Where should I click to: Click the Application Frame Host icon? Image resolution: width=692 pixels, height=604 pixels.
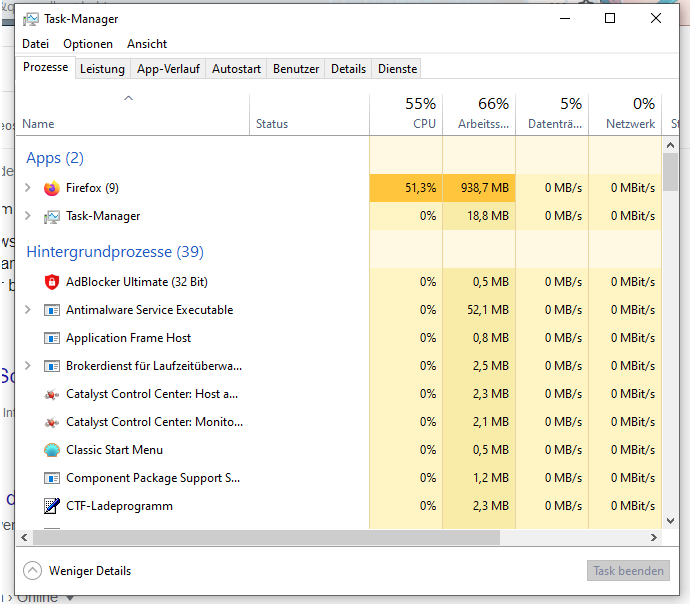click(x=52, y=338)
